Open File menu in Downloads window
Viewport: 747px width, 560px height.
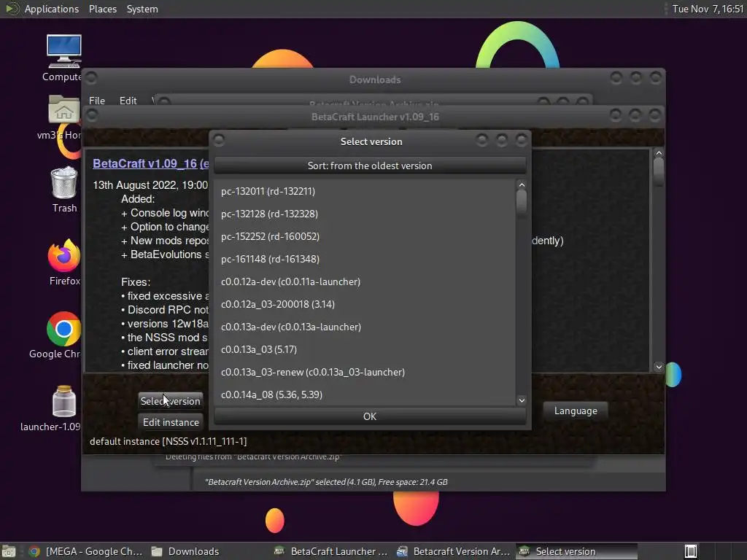[97, 101]
